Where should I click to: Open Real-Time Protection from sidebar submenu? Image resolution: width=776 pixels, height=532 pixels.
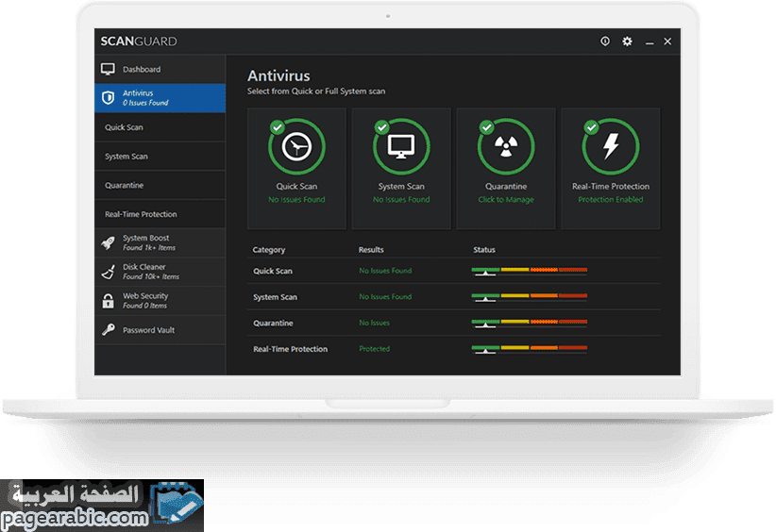click(x=160, y=214)
